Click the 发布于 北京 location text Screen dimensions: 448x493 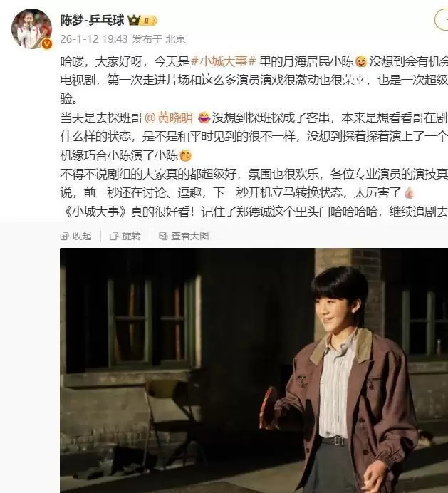[x=159, y=39]
